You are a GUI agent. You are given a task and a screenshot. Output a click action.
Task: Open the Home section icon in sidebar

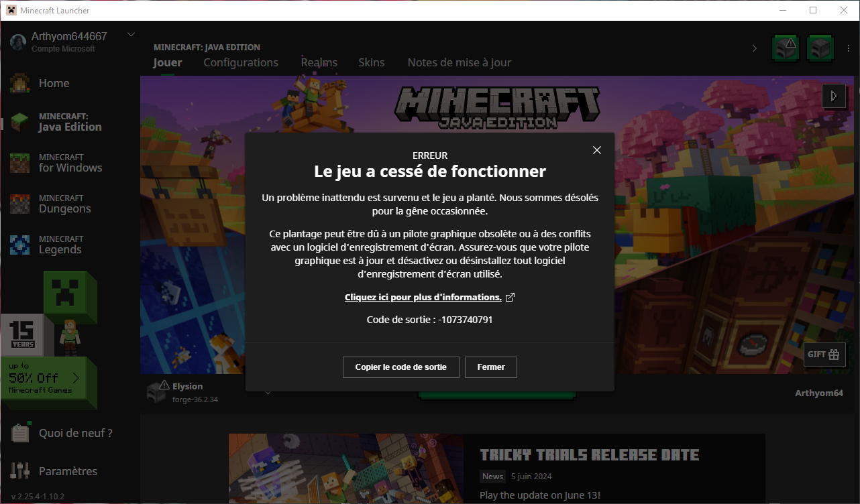click(x=19, y=83)
